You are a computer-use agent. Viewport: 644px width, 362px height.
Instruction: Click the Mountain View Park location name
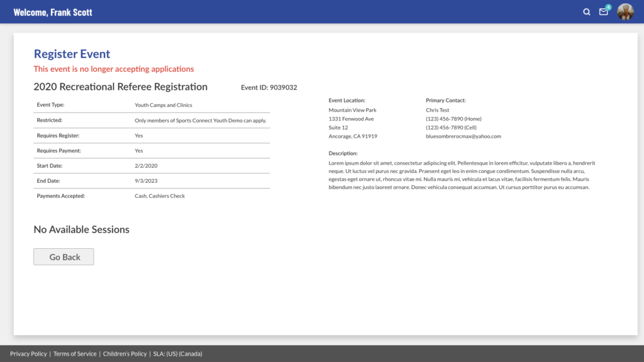(x=352, y=110)
